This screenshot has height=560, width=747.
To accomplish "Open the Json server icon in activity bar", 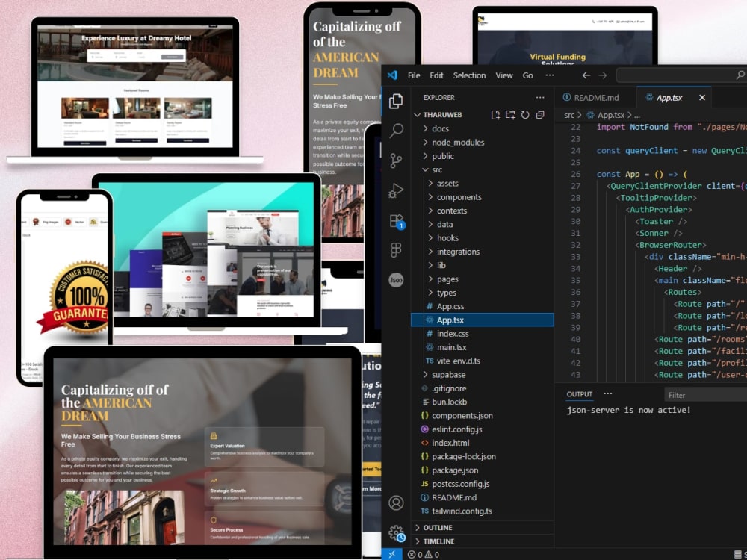I will (x=396, y=280).
